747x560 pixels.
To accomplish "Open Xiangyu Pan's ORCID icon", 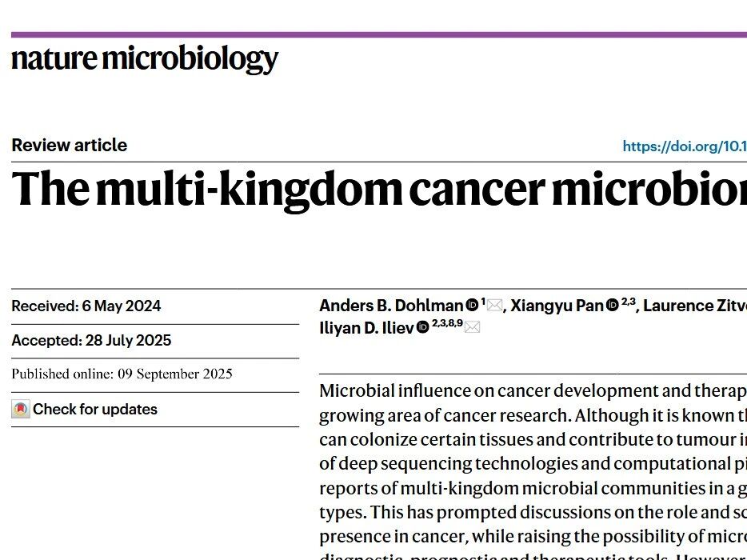I will 613,305.
